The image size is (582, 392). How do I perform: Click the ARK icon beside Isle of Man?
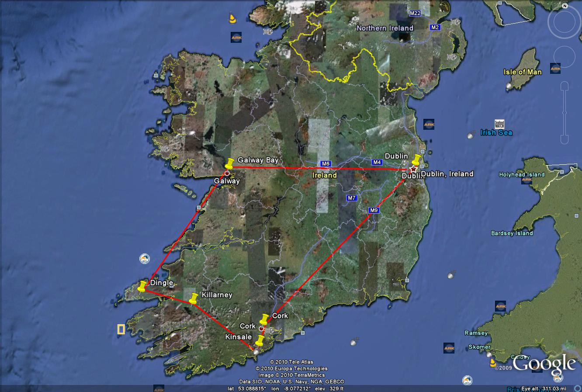coord(555,69)
